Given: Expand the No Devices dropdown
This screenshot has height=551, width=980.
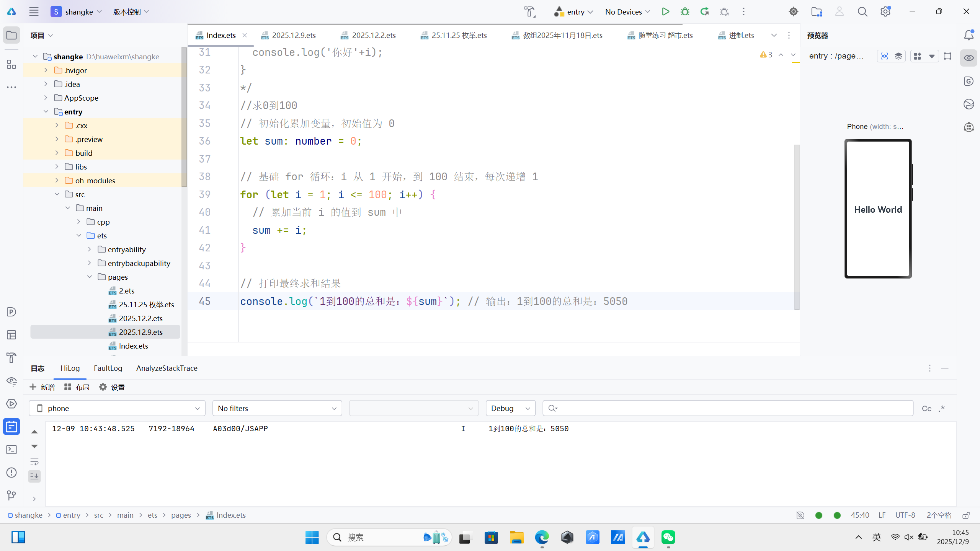Looking at the screenshot, I should click(x=627, y=11).
